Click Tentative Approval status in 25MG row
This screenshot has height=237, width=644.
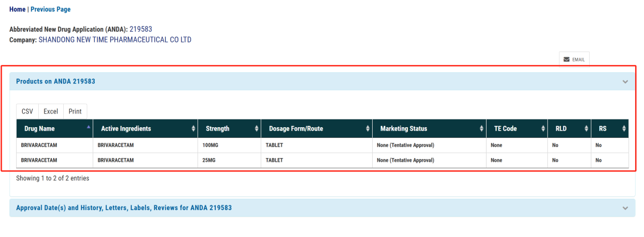[x=429, y=161]
